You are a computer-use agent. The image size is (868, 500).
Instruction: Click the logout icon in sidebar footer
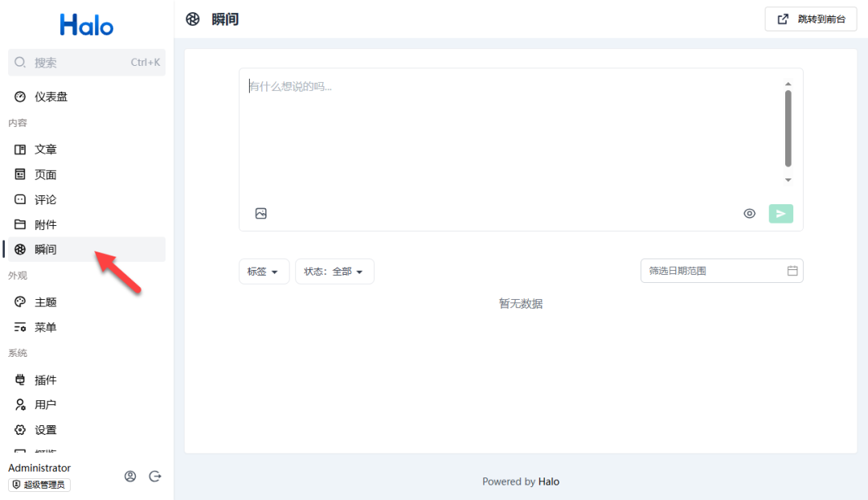click(x=155, y=476)
